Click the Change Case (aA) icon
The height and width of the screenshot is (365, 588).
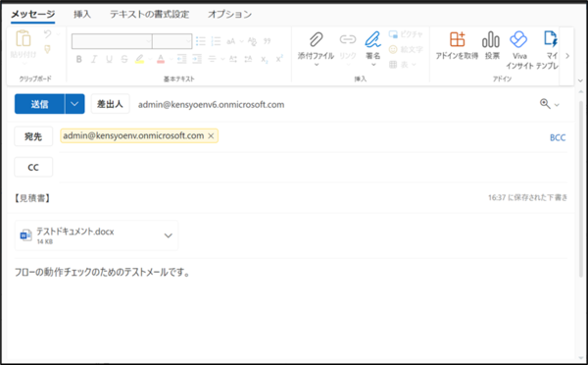[x=231, y=41]
